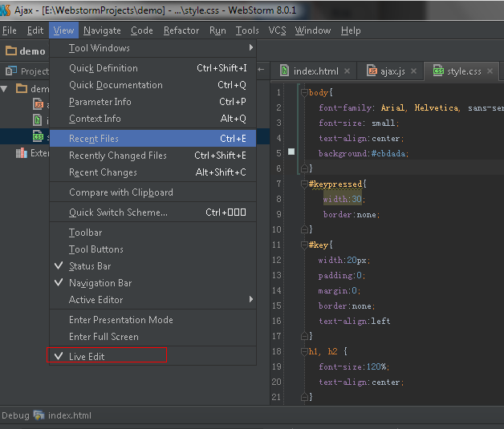Open the Help menu
Viewport: 504px width, 429px height.
click(x=351, y=30)
